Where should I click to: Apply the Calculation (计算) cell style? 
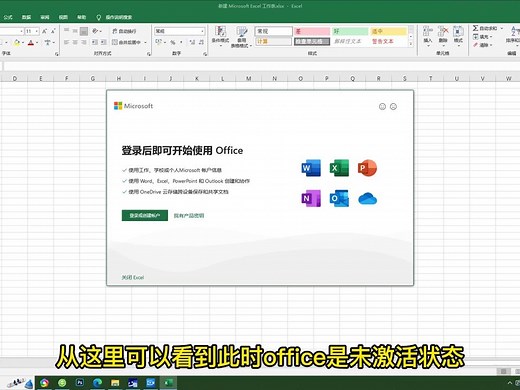274,41
